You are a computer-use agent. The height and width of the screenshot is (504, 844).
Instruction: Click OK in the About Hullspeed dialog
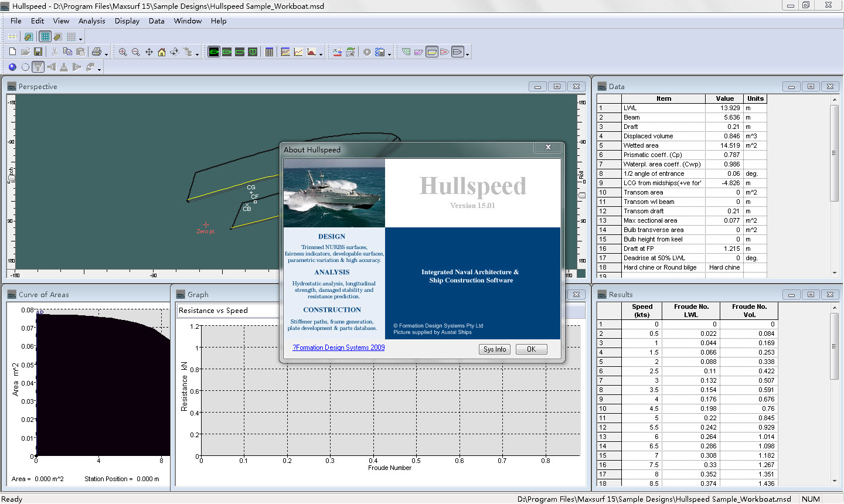(531, 349)
